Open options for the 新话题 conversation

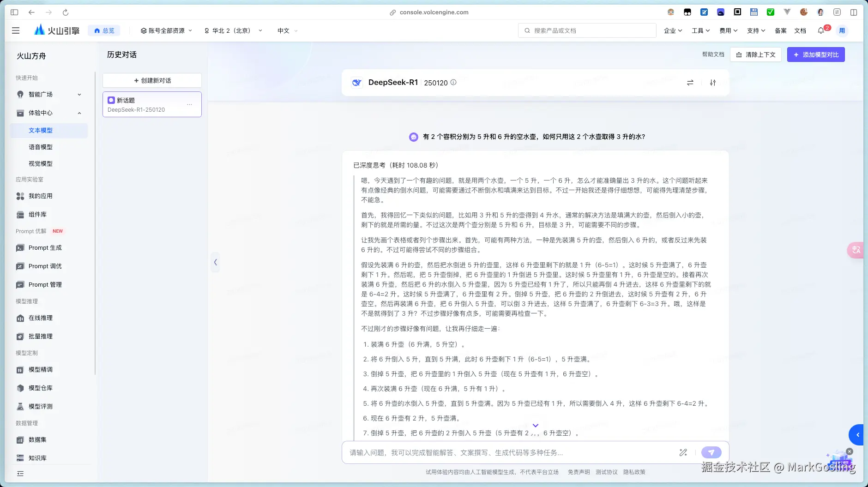pyautogui.click(x=189, y=104)
